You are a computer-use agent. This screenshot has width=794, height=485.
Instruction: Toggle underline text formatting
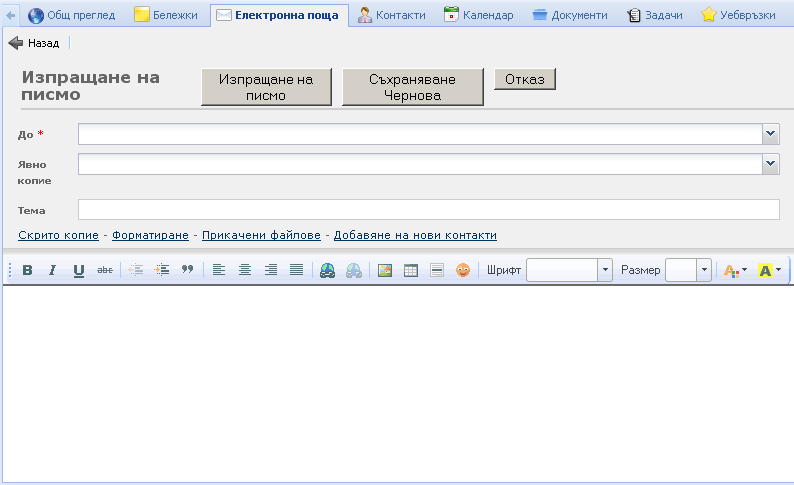click(x=79, y=270)
